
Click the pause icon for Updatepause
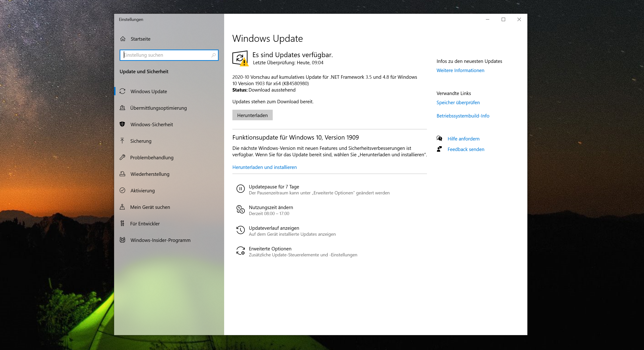pyautogui.click(x=240, y=189)
